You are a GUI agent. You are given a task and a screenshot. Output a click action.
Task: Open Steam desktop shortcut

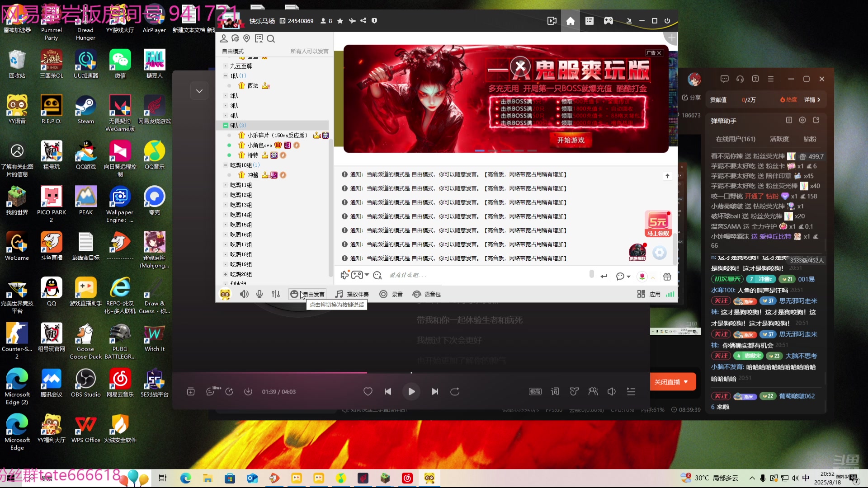tap(85, 110)
